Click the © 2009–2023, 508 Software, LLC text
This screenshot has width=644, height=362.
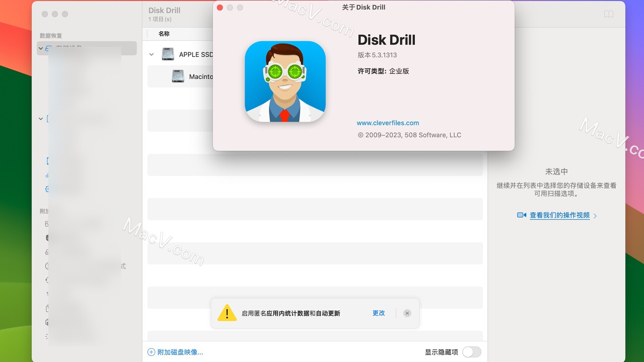click(x=409, y=135)
